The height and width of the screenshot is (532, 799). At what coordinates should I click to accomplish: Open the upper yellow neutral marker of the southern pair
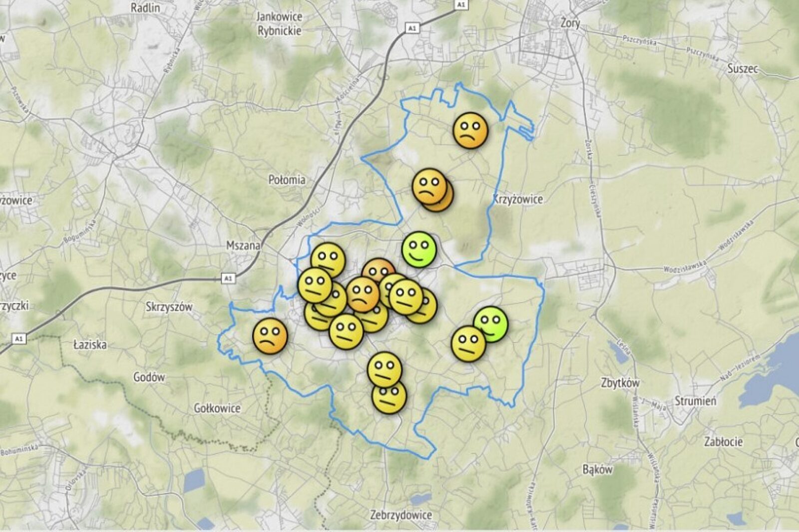pyautogui.click(x=384, y=369)
